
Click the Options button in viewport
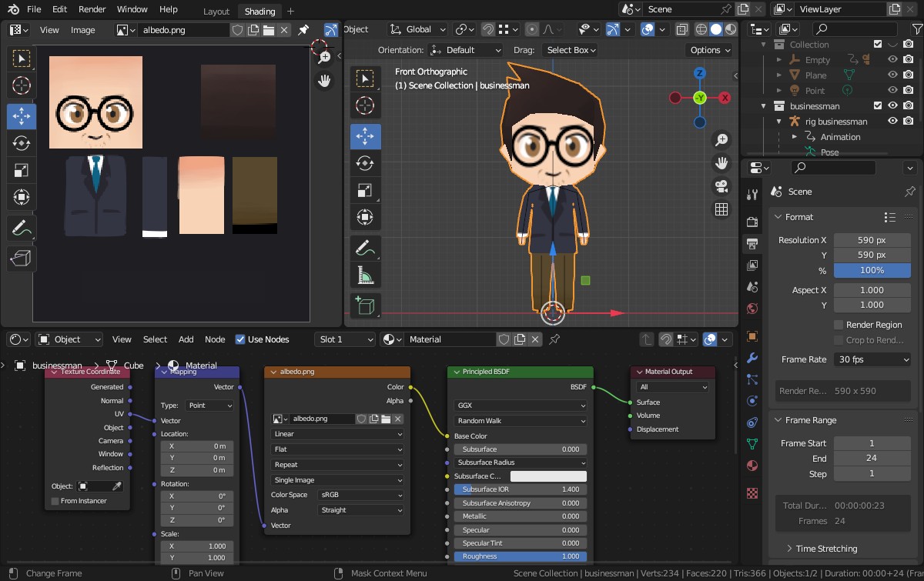[x=709, y=50]
